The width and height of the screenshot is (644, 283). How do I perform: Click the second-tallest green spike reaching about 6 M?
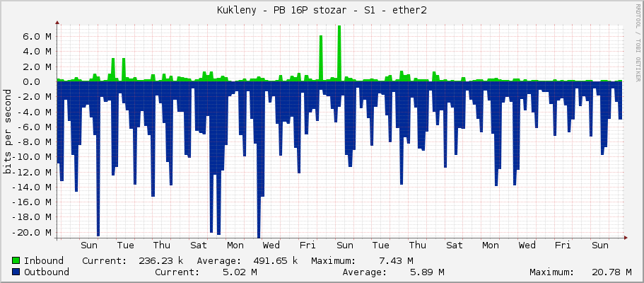click(321, 57)
